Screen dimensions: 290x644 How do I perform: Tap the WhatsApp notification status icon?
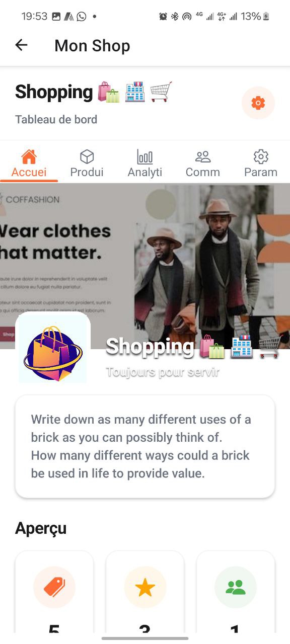pos(81,17)
